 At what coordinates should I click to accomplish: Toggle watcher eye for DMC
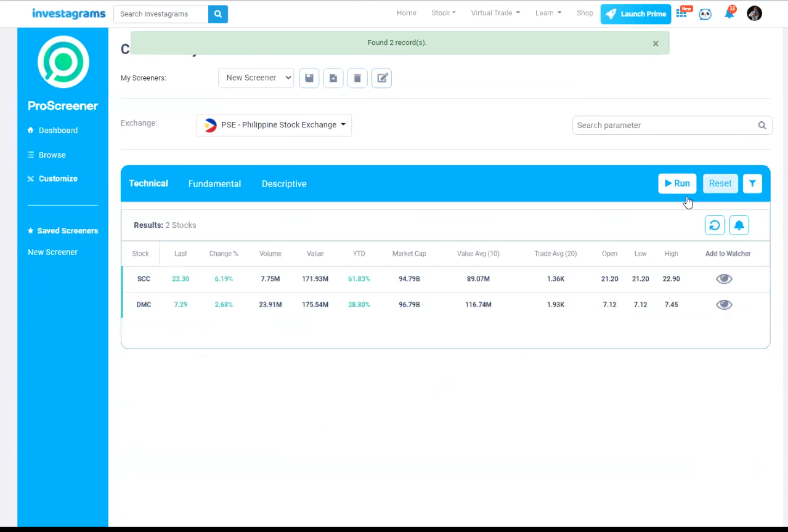(724, 305)
